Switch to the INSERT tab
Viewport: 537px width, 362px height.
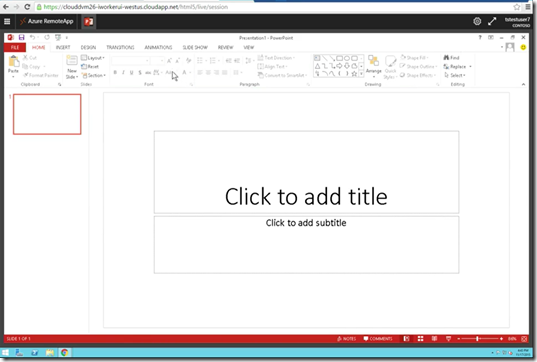coord(63,47)
